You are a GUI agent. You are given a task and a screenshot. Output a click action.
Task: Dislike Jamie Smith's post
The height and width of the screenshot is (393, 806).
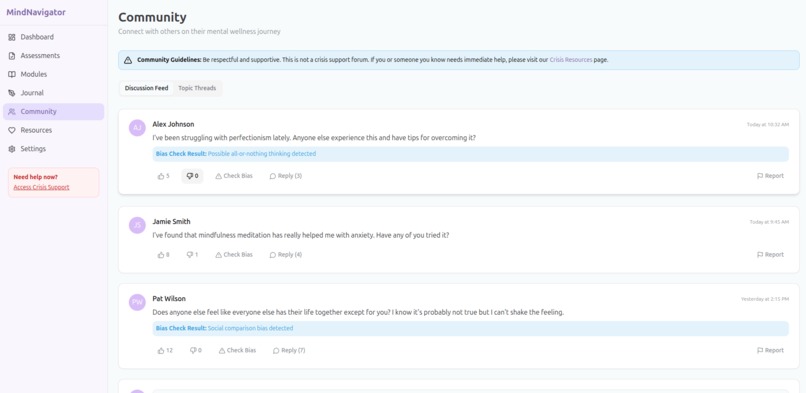[192, 255]
